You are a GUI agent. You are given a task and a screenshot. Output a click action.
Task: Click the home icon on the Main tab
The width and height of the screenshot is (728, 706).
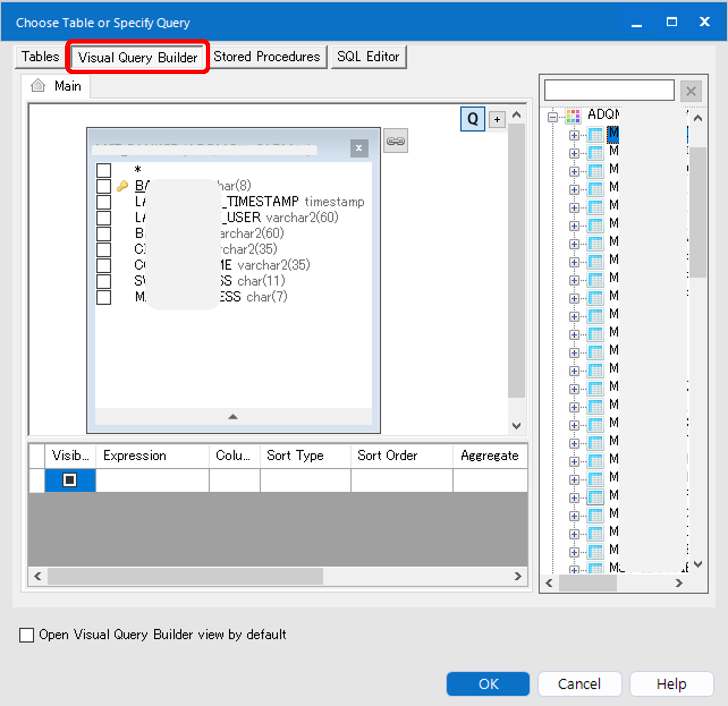tap(37, 85)
